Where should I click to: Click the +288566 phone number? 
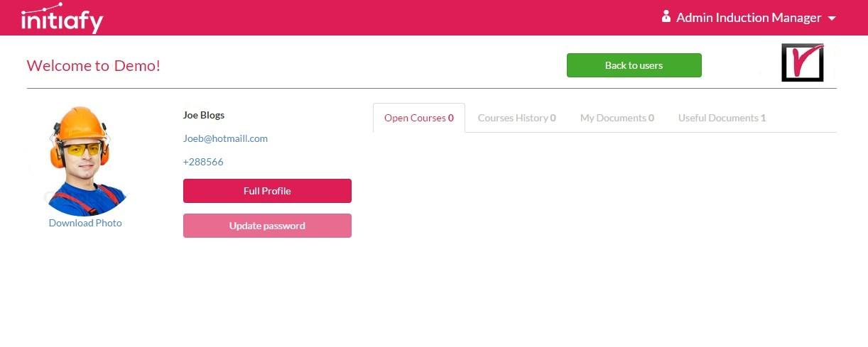203,162
